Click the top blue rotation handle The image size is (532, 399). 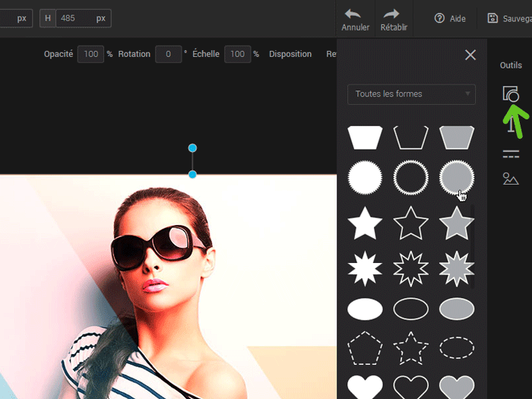click(192, 147)
